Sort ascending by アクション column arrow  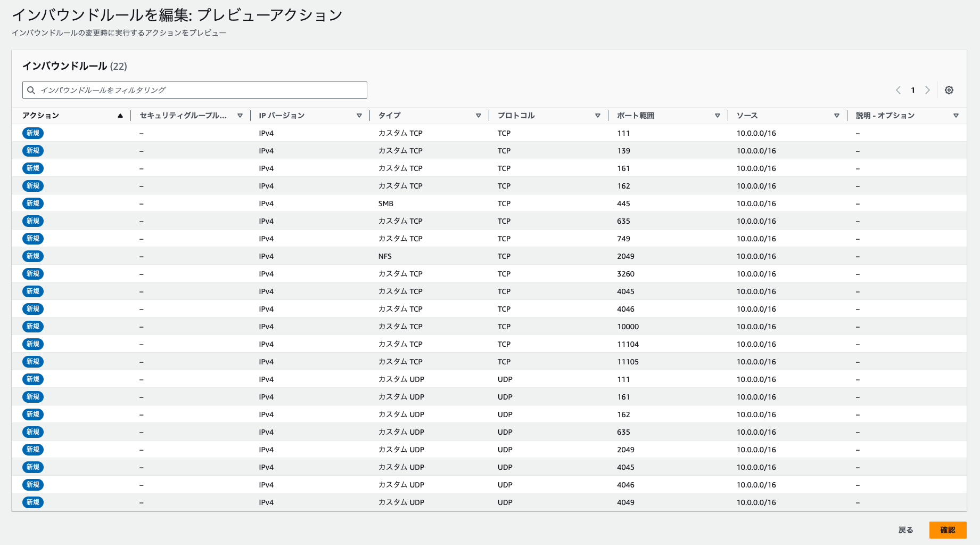120,116
